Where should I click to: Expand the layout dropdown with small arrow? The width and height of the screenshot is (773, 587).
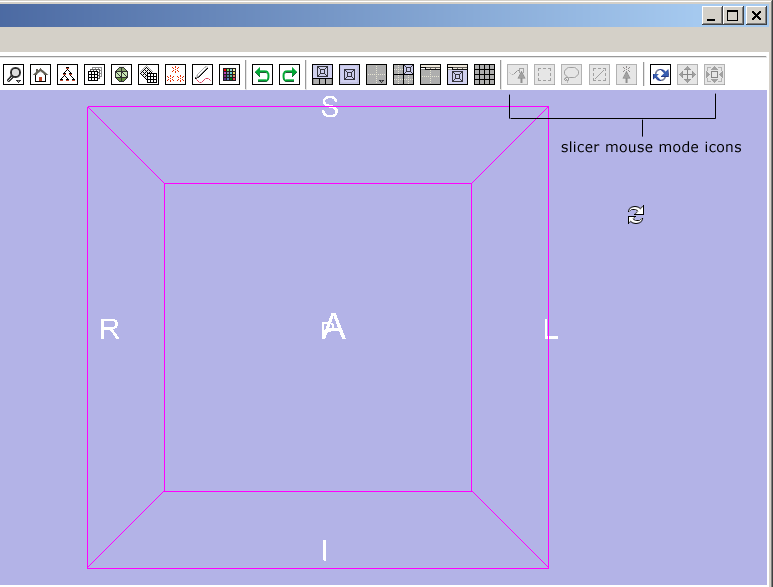point(377,74)
